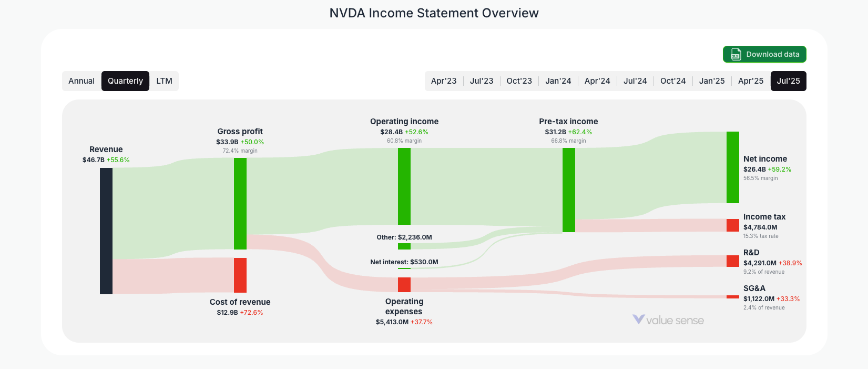Click the Pre-tax income $31.2B value

pyautogui.click(x=556, y=132)
